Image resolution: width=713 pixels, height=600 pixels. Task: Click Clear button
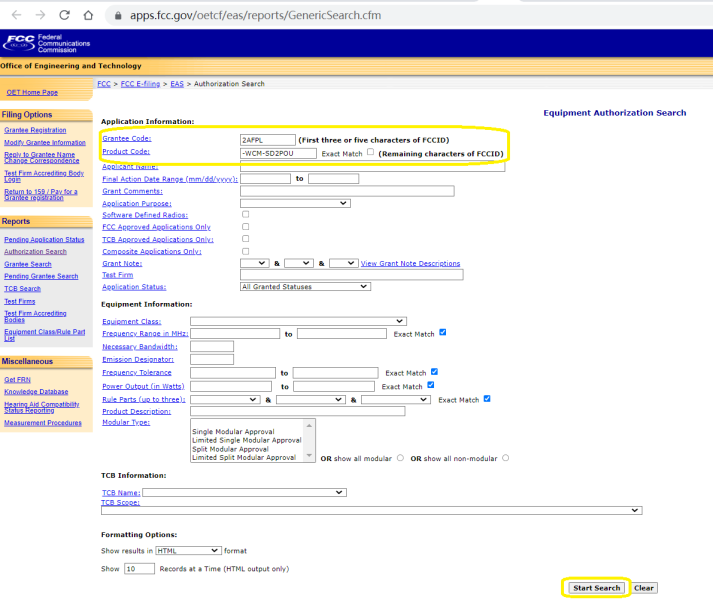tap(643, 588)
